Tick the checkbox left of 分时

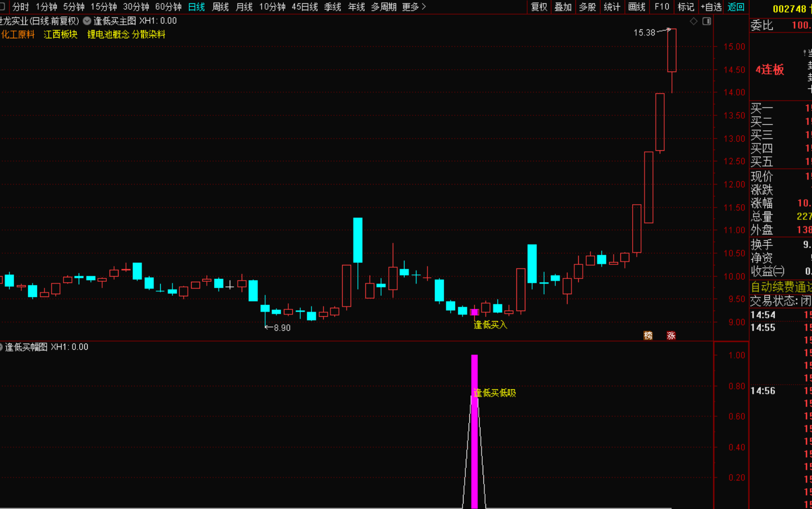(x=2, y=7)
